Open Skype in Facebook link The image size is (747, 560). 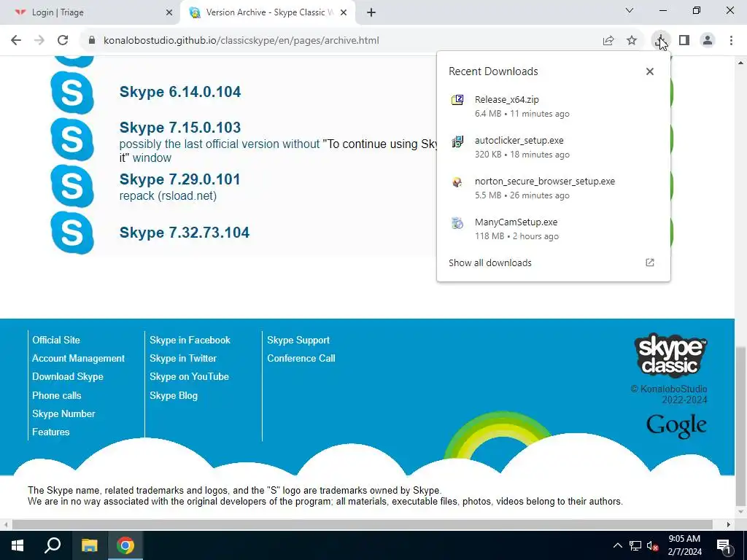click(x=190, y=340)
